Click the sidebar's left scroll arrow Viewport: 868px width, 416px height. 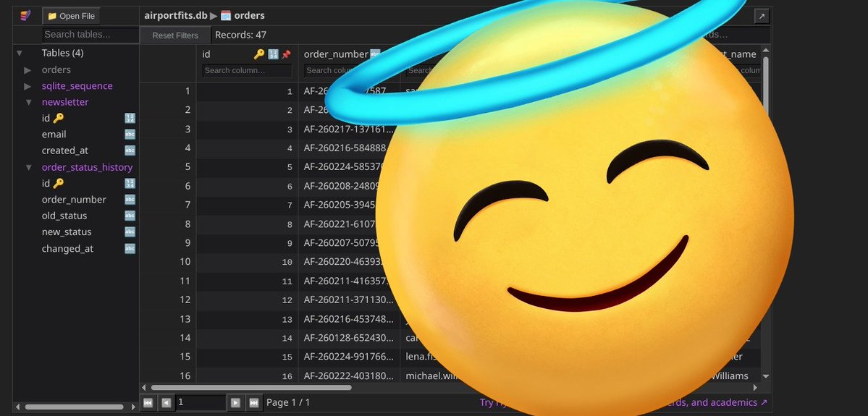pos(17,407)
